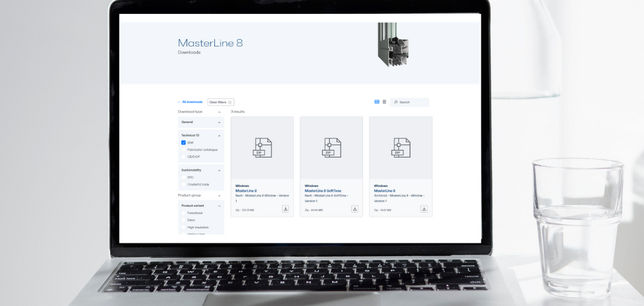Collapse the Sustainability filter group
Viewport: 644px width, 306px height.
click(x=219, y=170)
